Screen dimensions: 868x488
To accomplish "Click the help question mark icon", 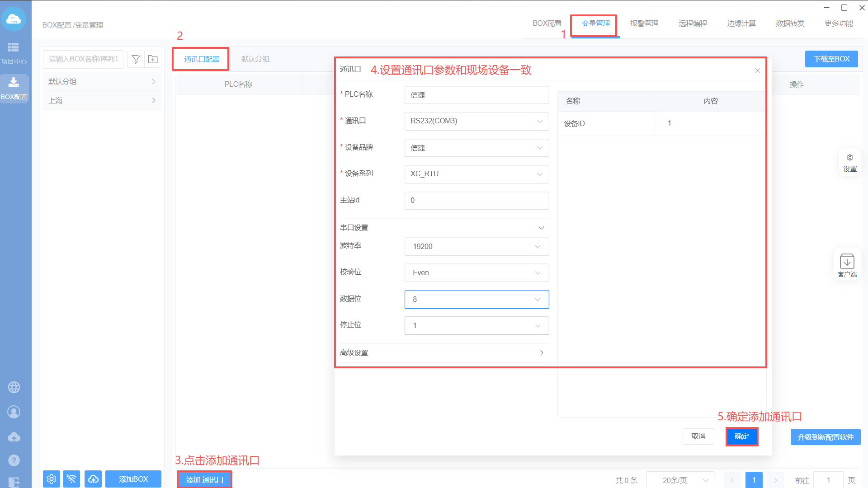I will pos(14,460).
